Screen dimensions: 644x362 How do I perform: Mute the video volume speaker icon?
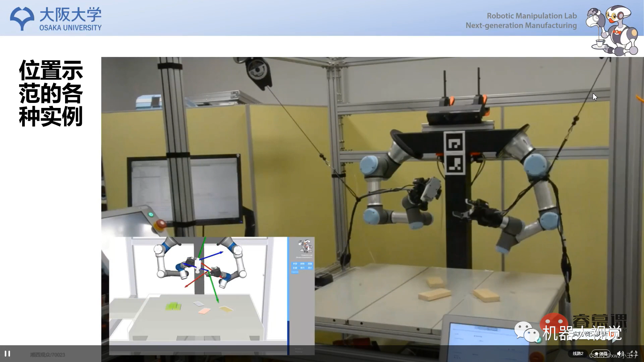coord(620,354)
